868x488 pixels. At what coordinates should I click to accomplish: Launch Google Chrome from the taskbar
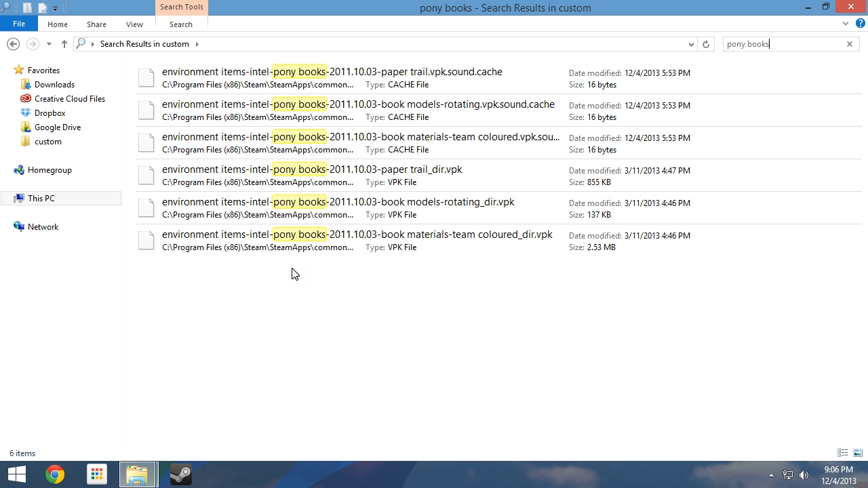(x=55, y=474)
